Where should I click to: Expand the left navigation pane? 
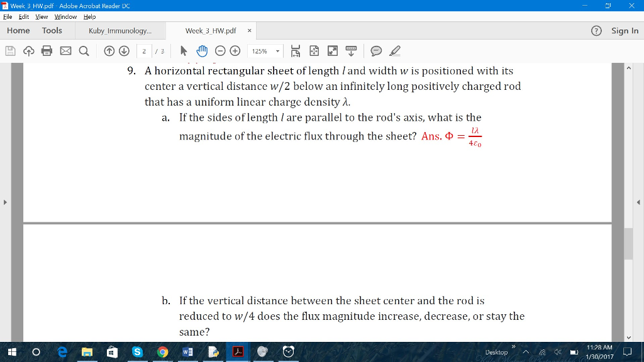[5, 202]
